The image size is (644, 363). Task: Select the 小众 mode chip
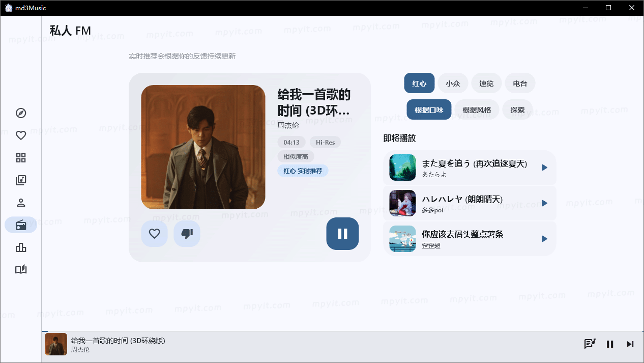tap(453, 83)
